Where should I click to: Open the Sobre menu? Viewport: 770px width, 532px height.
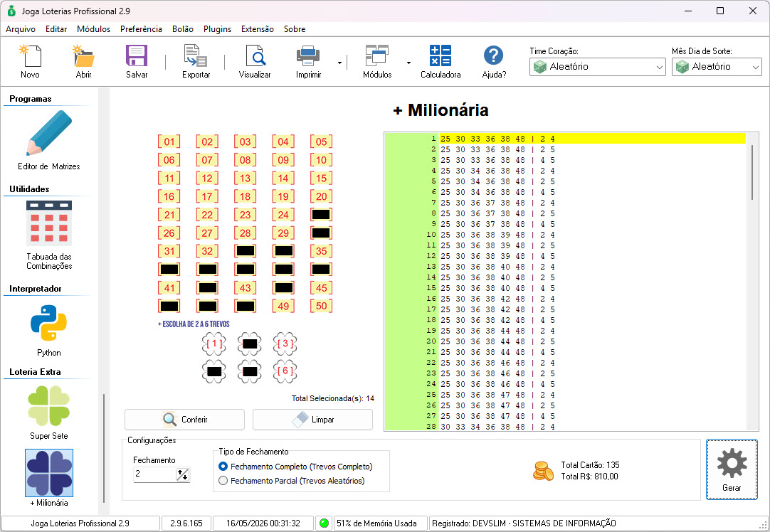click(295, 29)
